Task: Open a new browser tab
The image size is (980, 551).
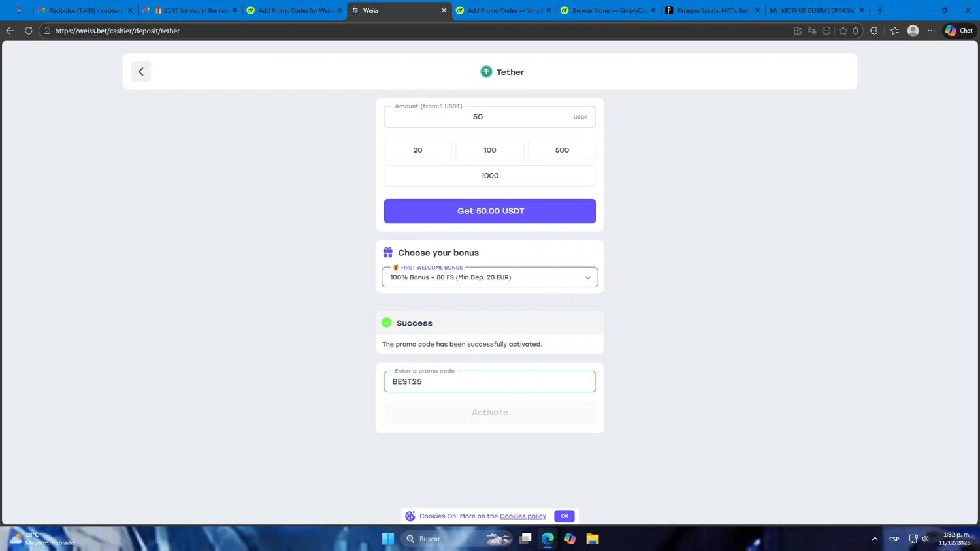Action: (879, 10)
